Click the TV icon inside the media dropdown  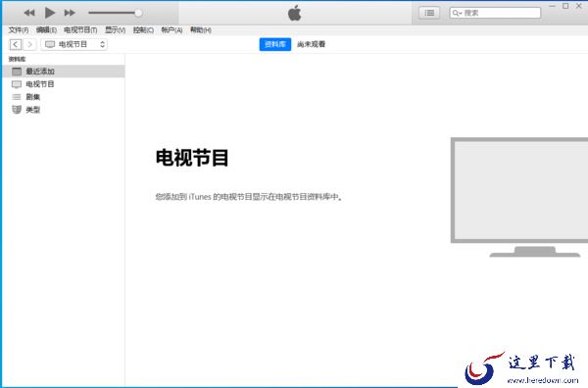pos(50,44)
